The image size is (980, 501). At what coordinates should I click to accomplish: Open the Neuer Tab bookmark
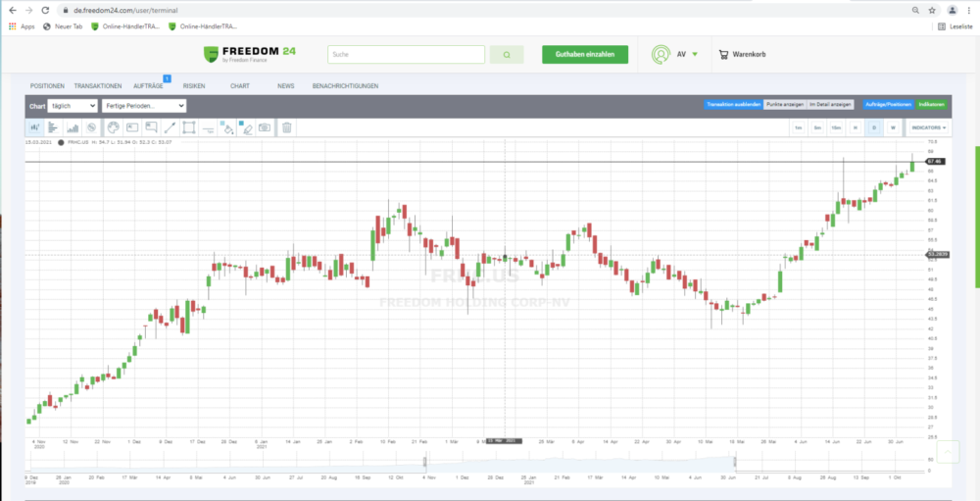[63, 26]
